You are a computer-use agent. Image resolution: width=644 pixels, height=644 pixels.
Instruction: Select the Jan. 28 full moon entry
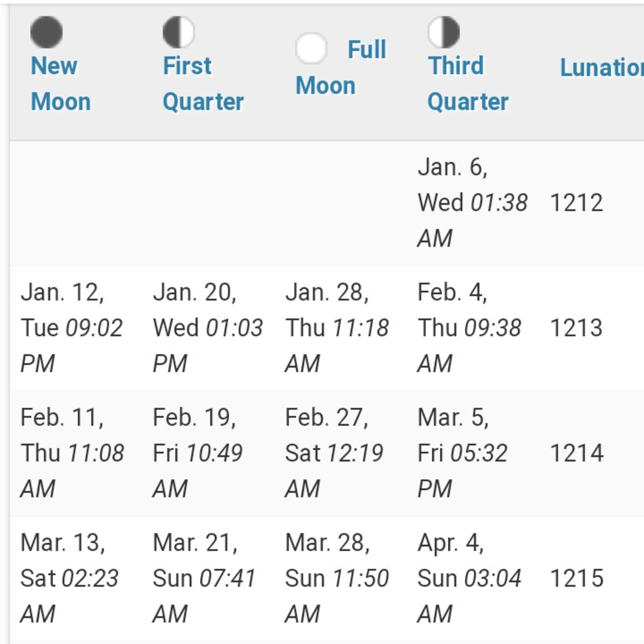337,328
